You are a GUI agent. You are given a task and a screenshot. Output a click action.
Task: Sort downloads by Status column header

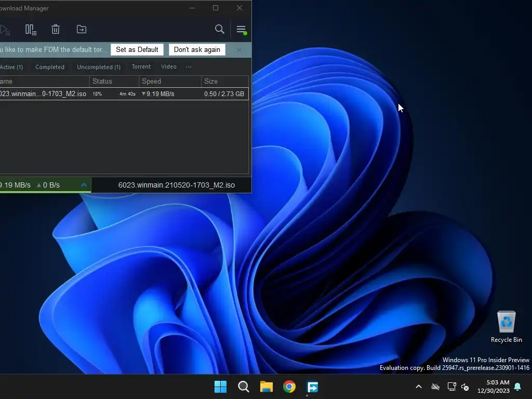click(114, 81)
